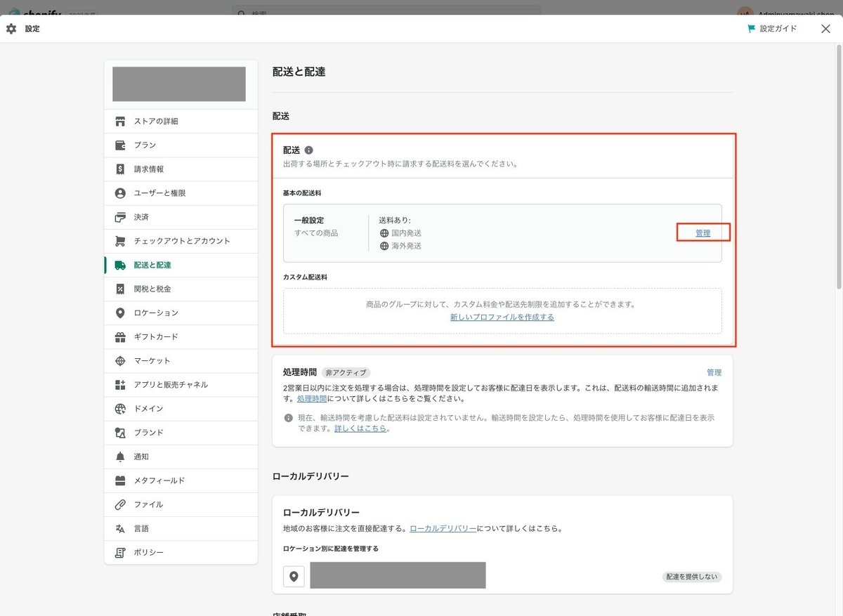Open チェックアウトとアカウント settings page
The height and width of the screenshot is (616, 843).
tap(181, 241)
